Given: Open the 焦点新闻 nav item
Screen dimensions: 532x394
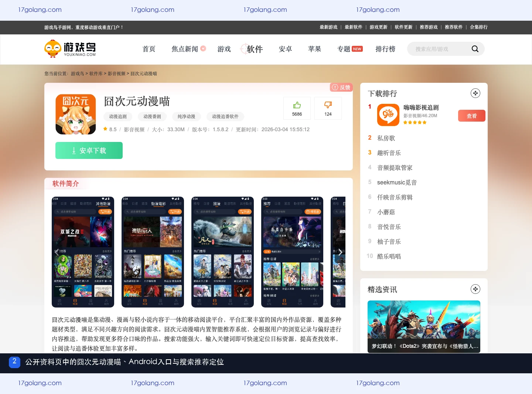Looking at the screenshot, I should click(x=185, y=49).
